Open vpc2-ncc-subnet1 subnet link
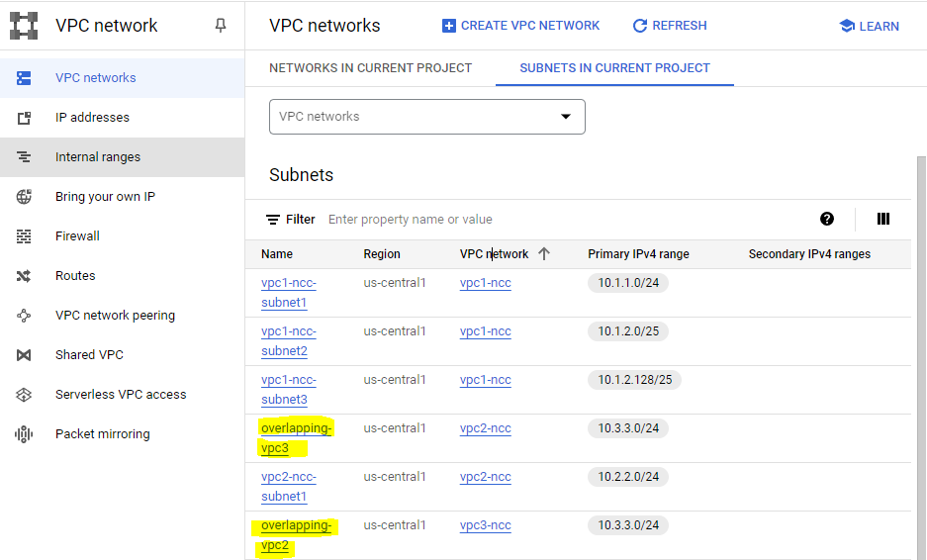 [x=289, y=487]
